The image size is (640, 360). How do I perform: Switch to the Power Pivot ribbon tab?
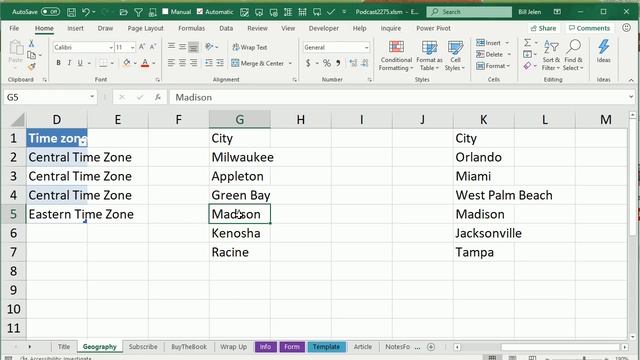pos(433,28)
